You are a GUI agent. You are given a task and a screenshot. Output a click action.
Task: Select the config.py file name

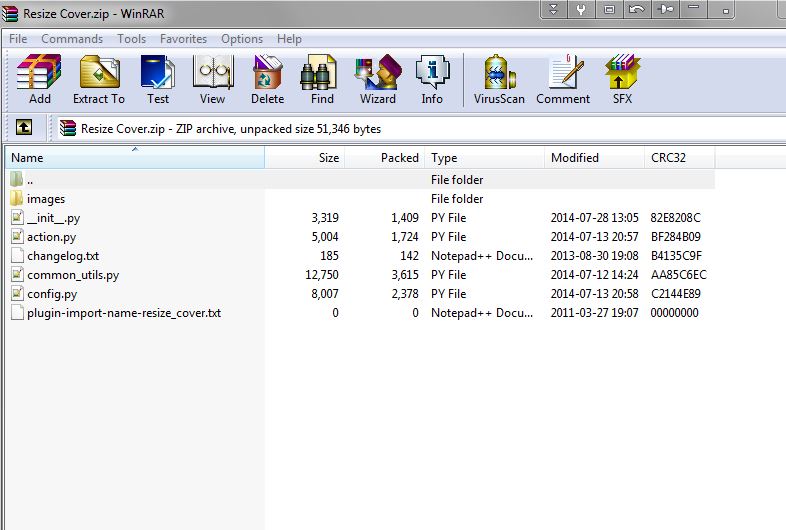pos(52,294)
